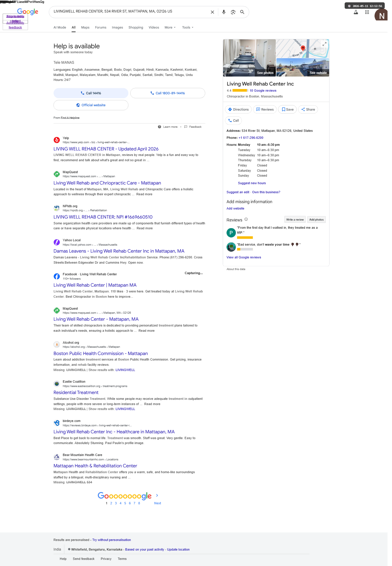Open the Tools dropdown
Viewport: 392px width, 566px height.
pyautogui.click(x=188, y=27)
